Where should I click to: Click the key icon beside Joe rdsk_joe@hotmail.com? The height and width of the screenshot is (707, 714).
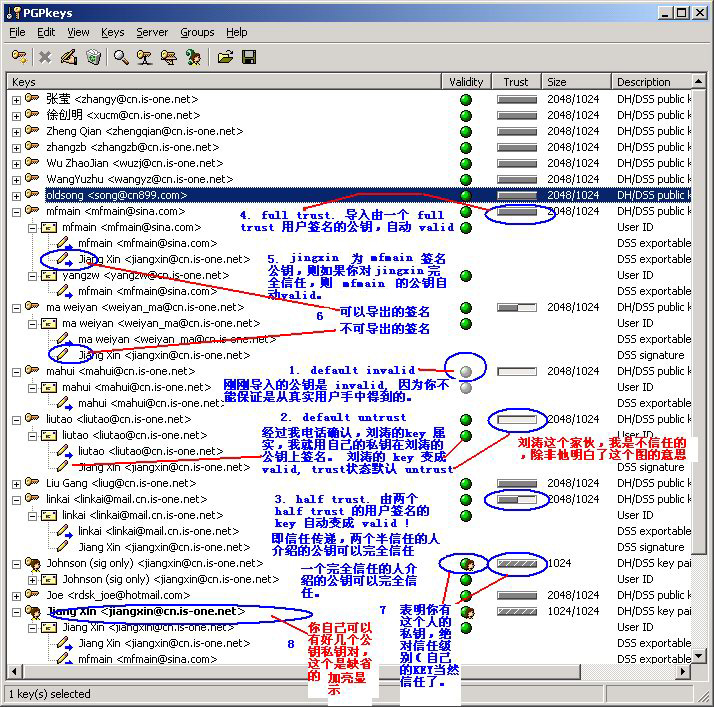point(32,594)
